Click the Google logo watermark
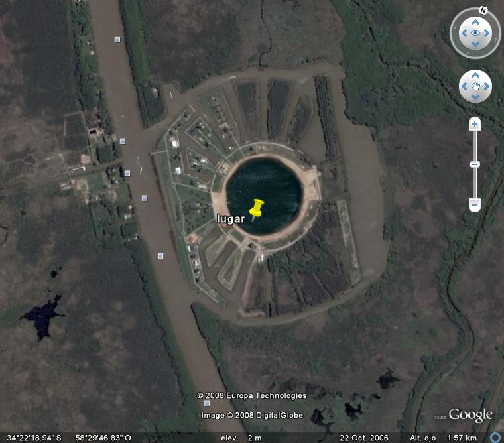Image resolution: width=504 pixels, height=443 pixels. tap(470, 415)
